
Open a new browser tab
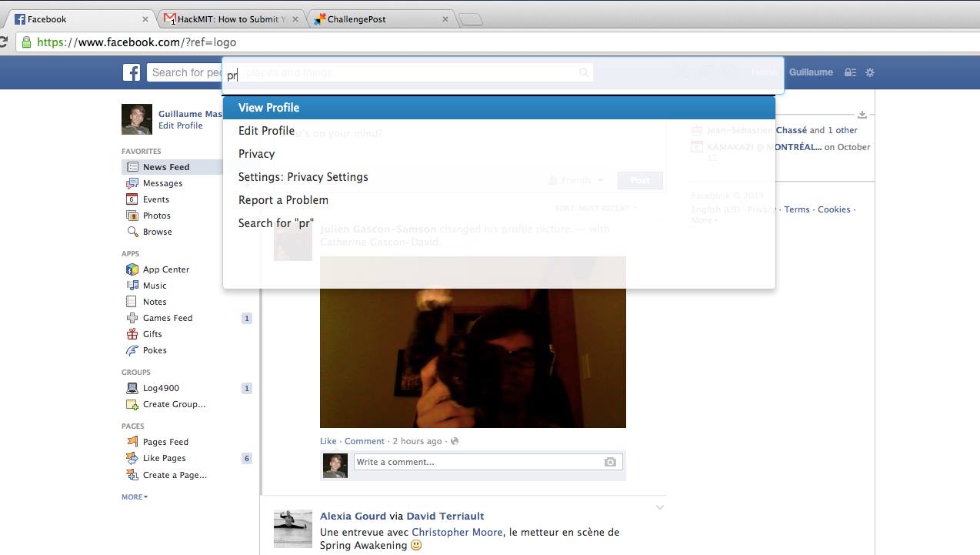click(471, 20)
